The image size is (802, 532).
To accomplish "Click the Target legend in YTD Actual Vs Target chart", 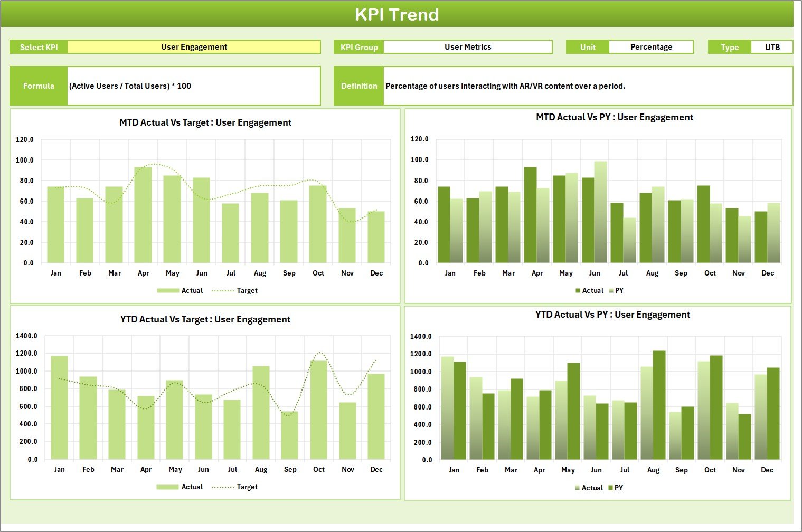I will pyautogui.click(x=246, y=487).
